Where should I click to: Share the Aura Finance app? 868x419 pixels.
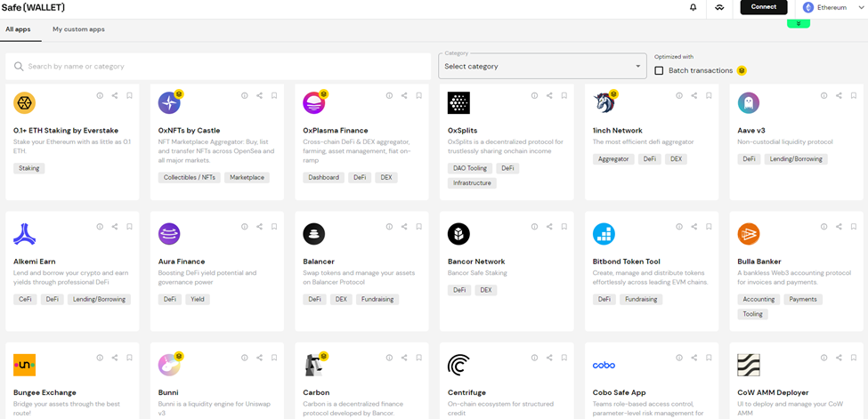[x=259, y=226]
